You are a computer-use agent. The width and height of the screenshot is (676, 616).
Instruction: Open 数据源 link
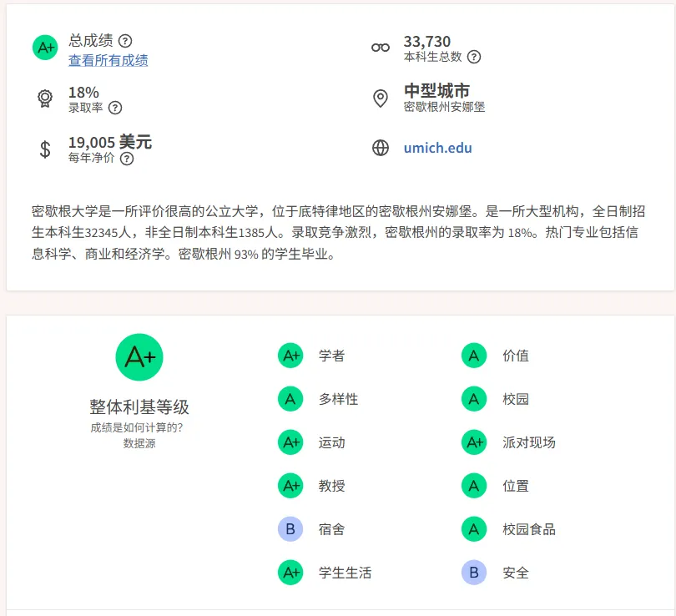pyautogui.click(x=139, y=443)
